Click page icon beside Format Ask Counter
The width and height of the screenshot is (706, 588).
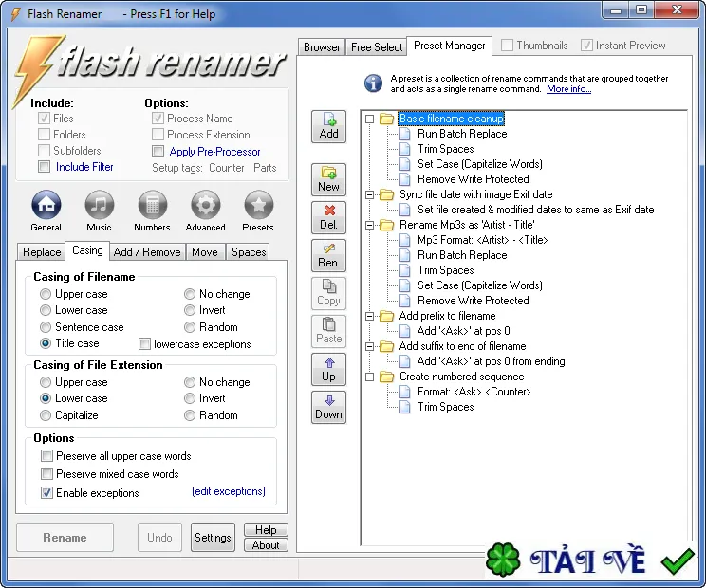coord(405,392)
